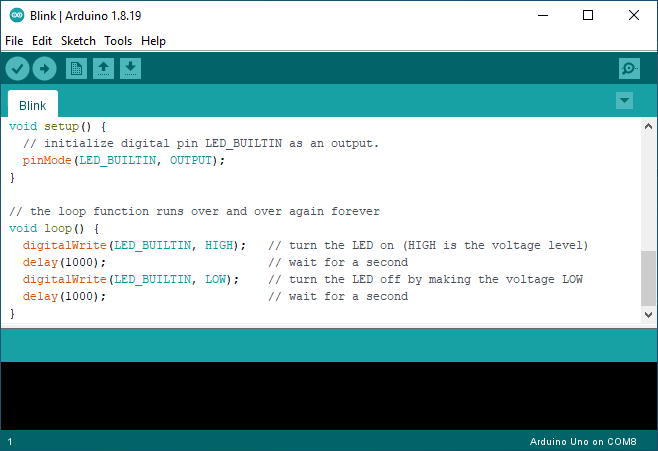Open the Serial Monitor magnifier icon
658x451 pixels.
(x=629, y=68)
